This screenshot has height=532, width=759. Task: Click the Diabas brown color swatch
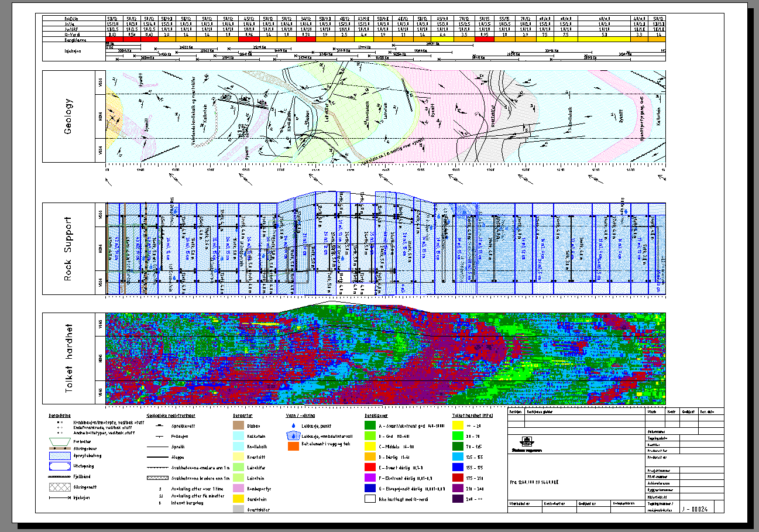pos(238,425)
